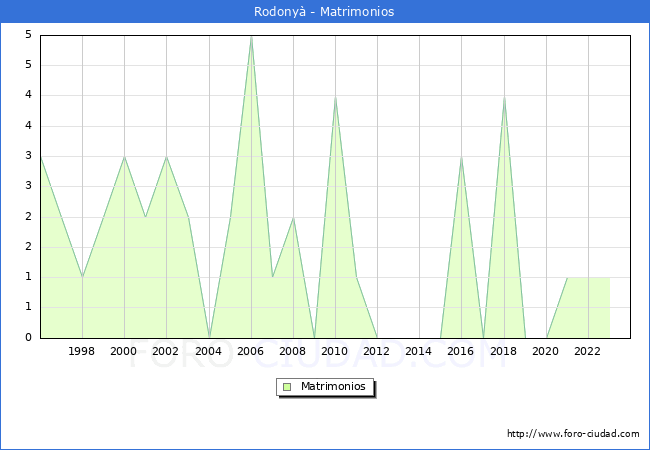
Task: Select the 2018 x-axis label
Action: (x=503, y=351)
